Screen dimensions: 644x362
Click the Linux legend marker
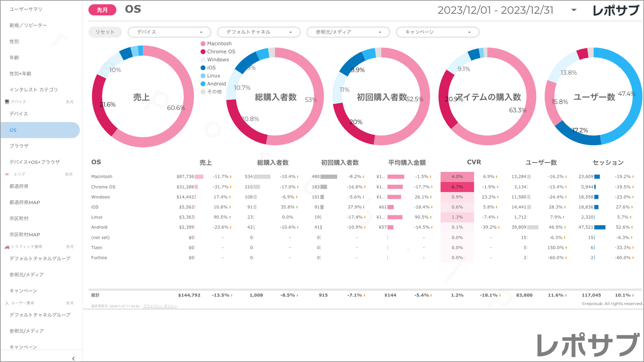[x=203, y=76]
